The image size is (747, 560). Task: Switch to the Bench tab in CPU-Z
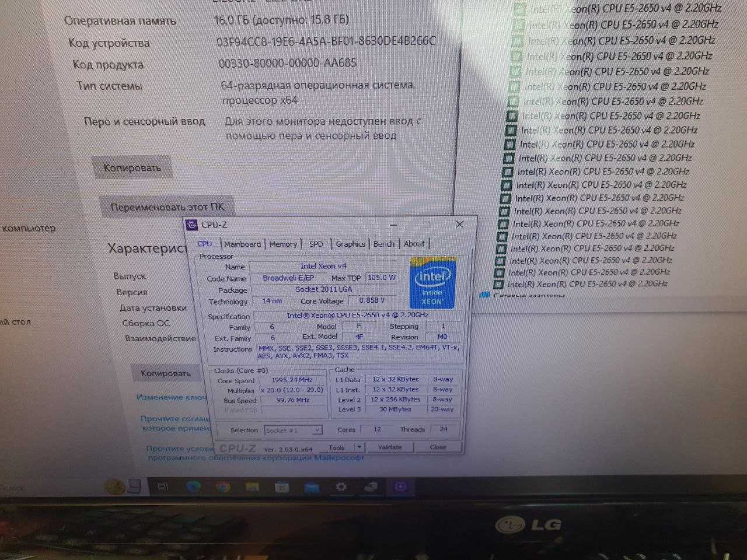(383, 244)
